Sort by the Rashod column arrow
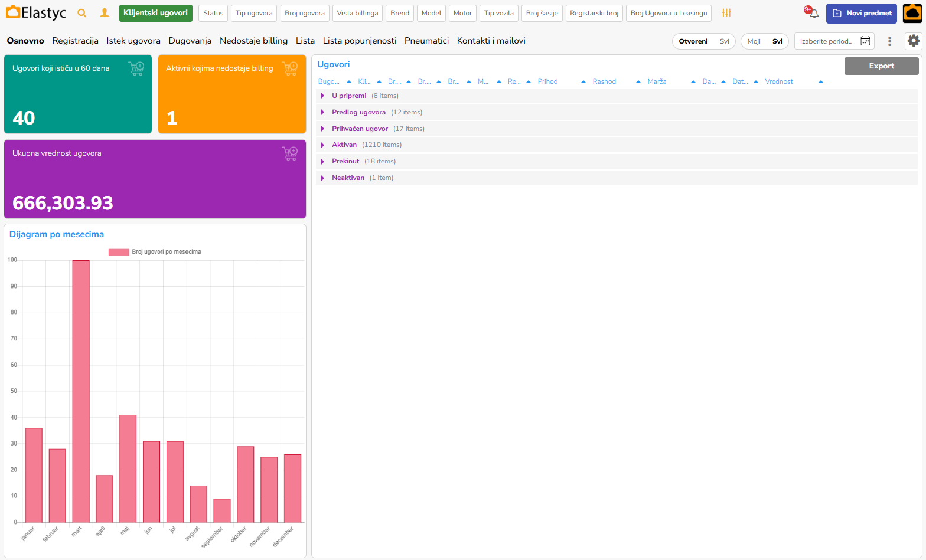 click(638, 82)
